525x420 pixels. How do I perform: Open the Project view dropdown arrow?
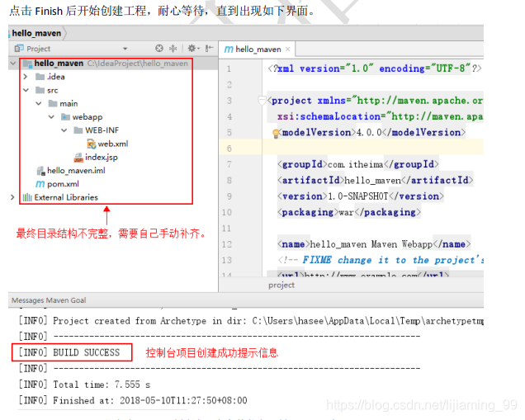point(125,49)
